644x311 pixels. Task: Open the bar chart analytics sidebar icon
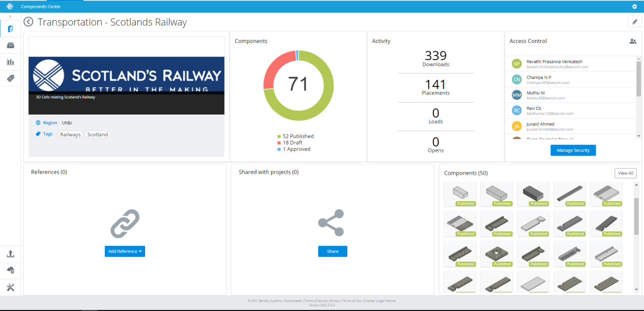[10, 62]
